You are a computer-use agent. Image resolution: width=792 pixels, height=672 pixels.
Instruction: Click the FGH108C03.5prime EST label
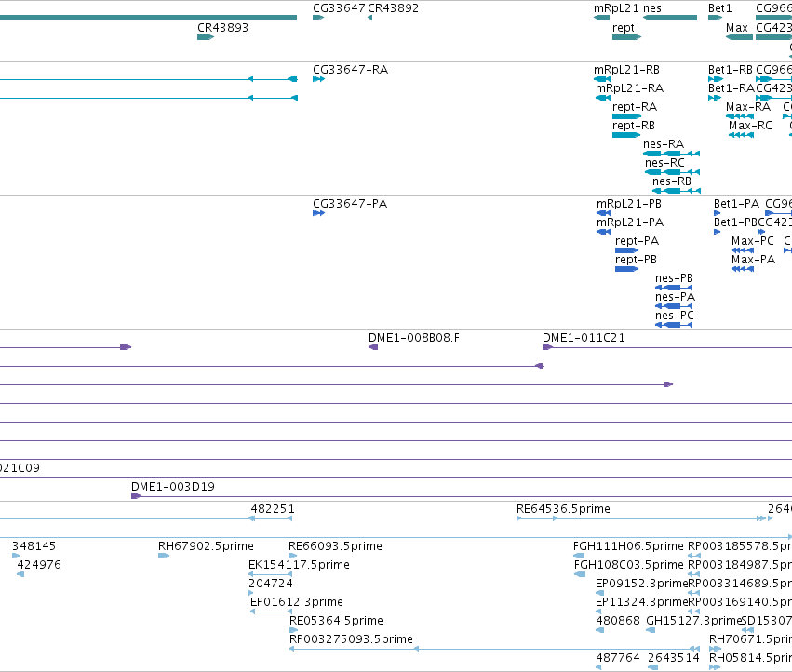(629, 565)
